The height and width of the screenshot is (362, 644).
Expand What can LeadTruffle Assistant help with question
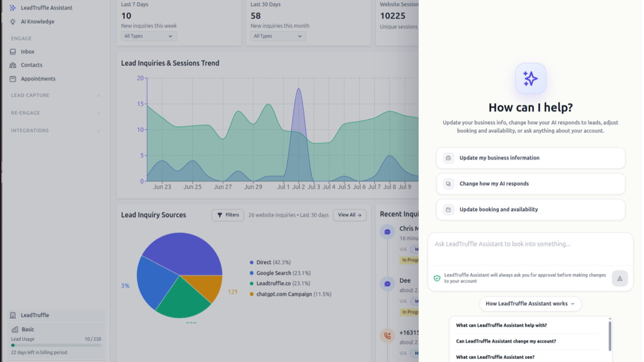(x=528, y=325)
